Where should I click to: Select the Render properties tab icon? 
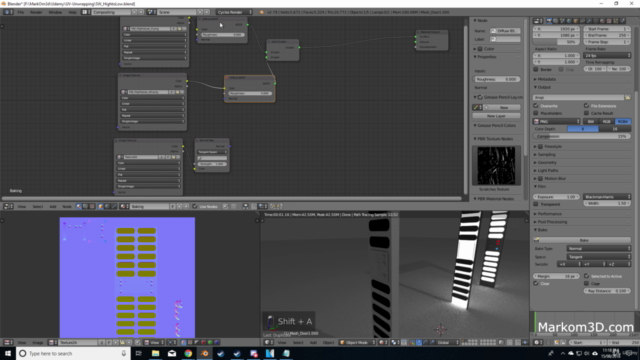click(x=549, y=21)
